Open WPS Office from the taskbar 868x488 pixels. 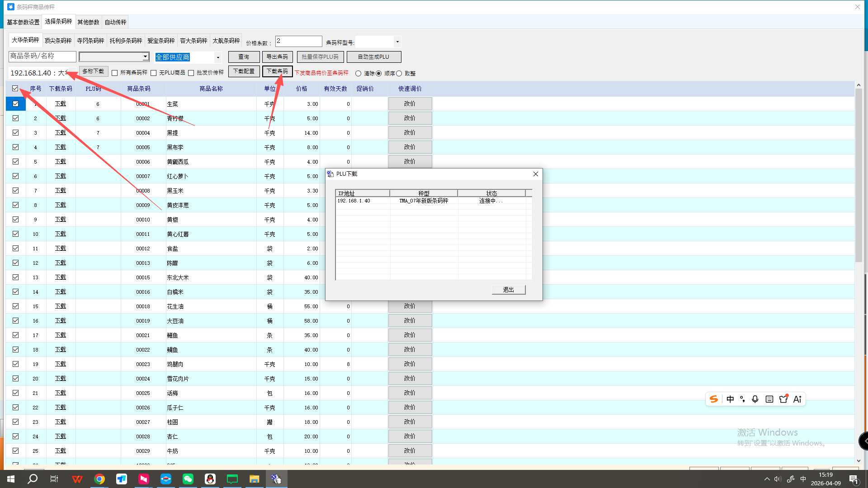(77, 479)
